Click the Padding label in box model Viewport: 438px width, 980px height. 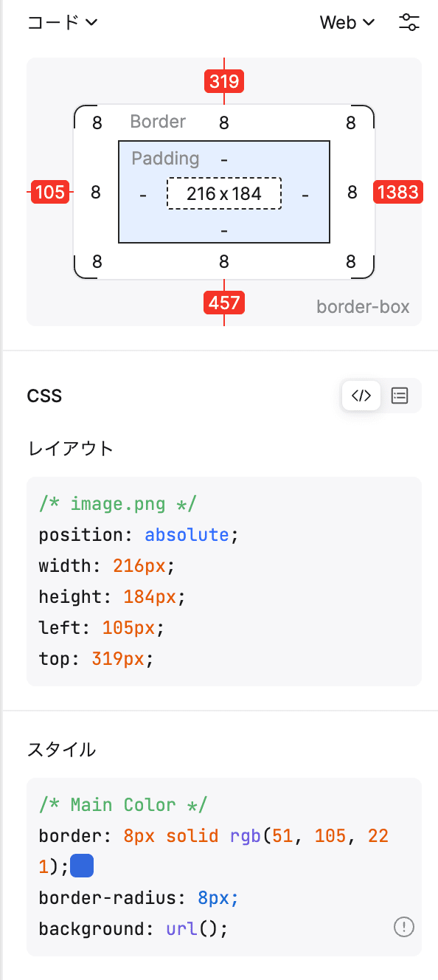[x=165, y=159]
